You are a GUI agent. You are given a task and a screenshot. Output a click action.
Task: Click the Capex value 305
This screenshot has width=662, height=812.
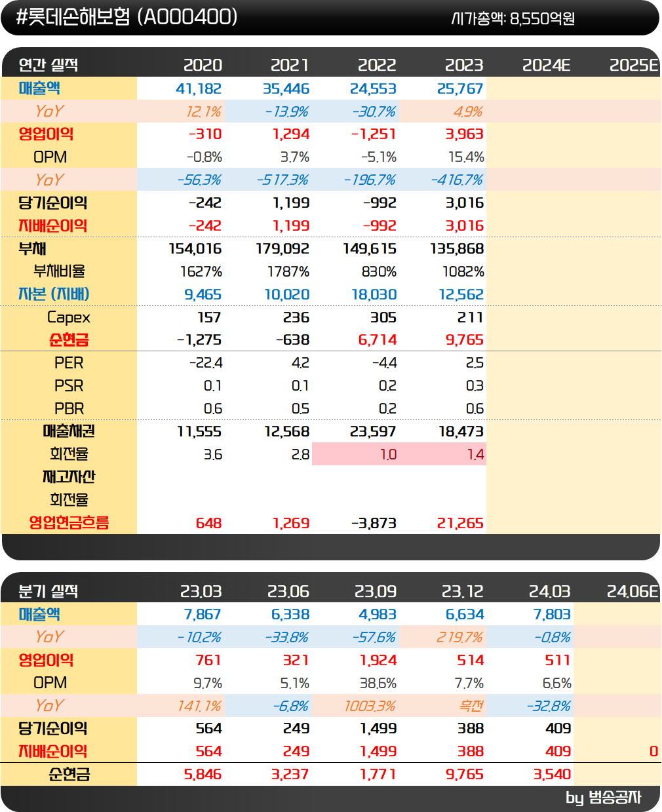click(383, 317)
